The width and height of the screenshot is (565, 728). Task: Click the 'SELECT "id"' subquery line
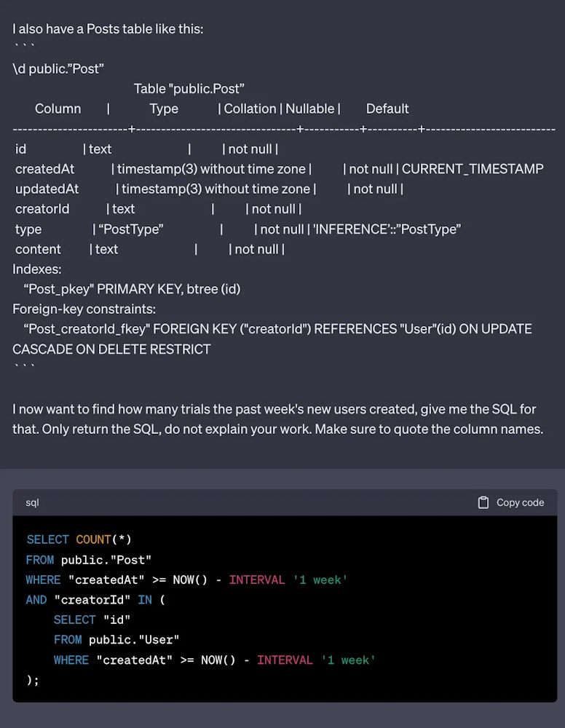tap(92, 620)
